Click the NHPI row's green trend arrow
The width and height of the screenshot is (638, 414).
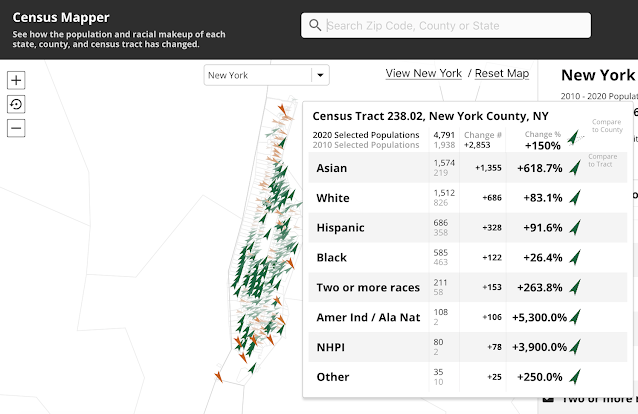pyautogui.click(x=575, y=347)
